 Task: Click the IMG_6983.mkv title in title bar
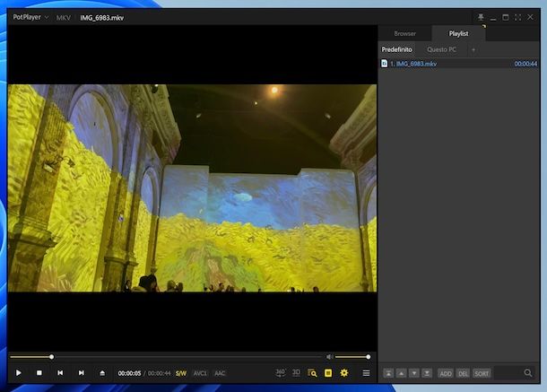coord(102,18)
